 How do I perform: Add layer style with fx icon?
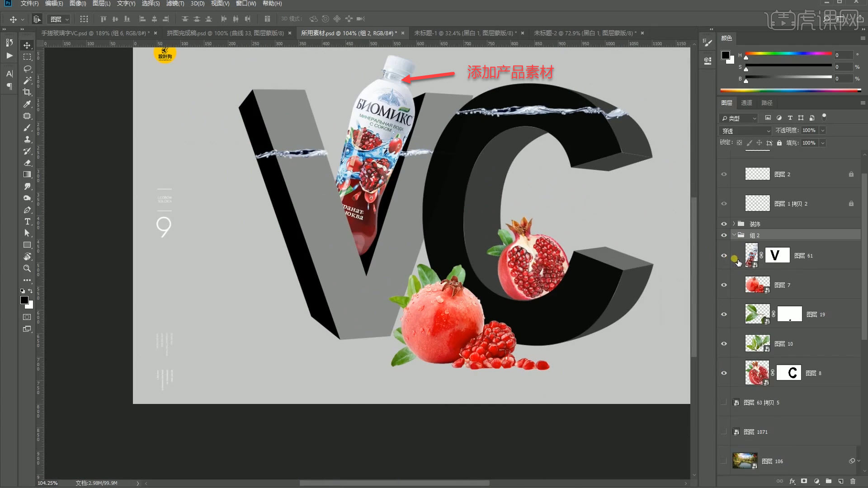coord(792,481)
